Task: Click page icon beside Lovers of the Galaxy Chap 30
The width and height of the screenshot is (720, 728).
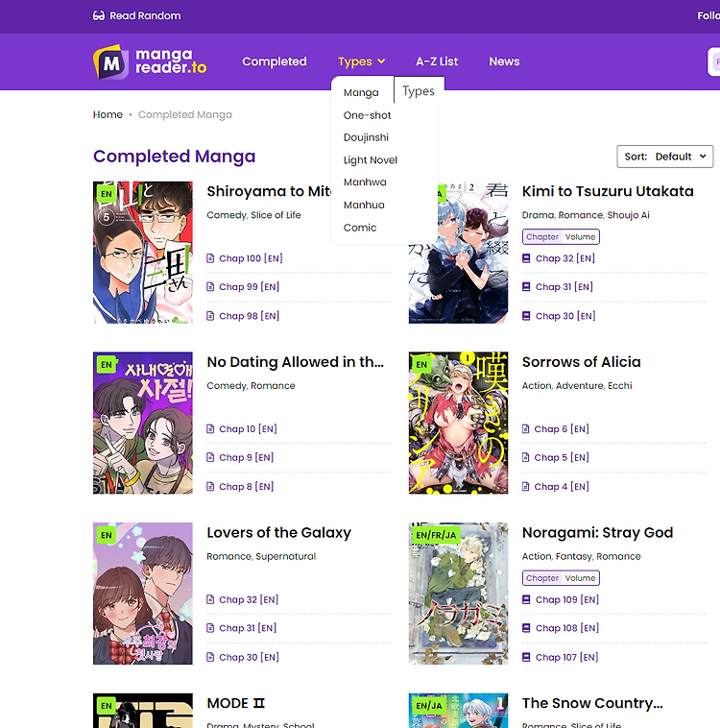Action: 210,658
